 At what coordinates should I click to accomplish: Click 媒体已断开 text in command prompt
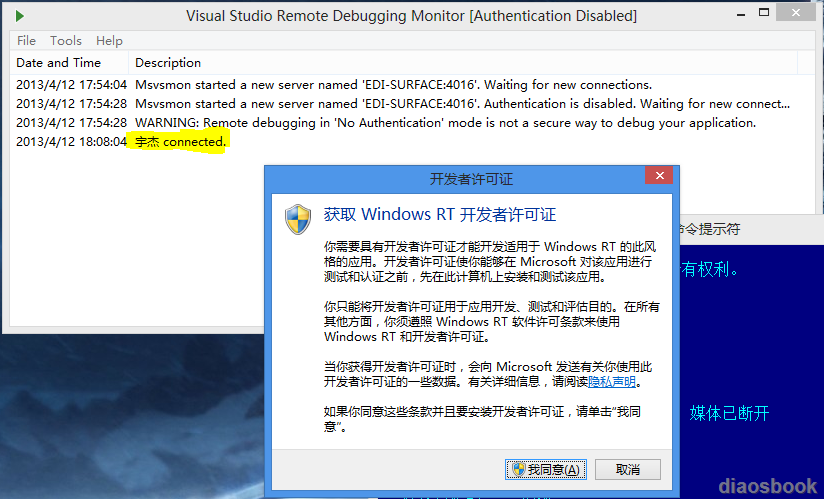click(x=729, y=413)
